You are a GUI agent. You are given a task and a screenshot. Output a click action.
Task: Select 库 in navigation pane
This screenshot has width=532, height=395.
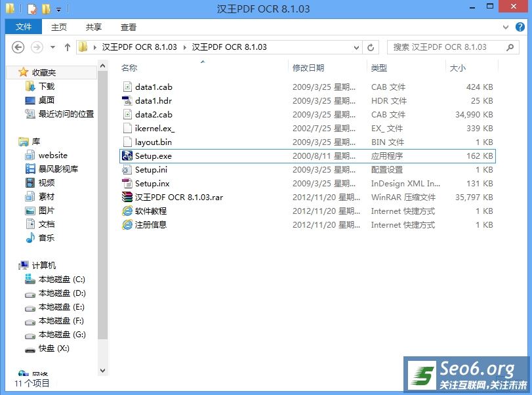tap(36, 142)
